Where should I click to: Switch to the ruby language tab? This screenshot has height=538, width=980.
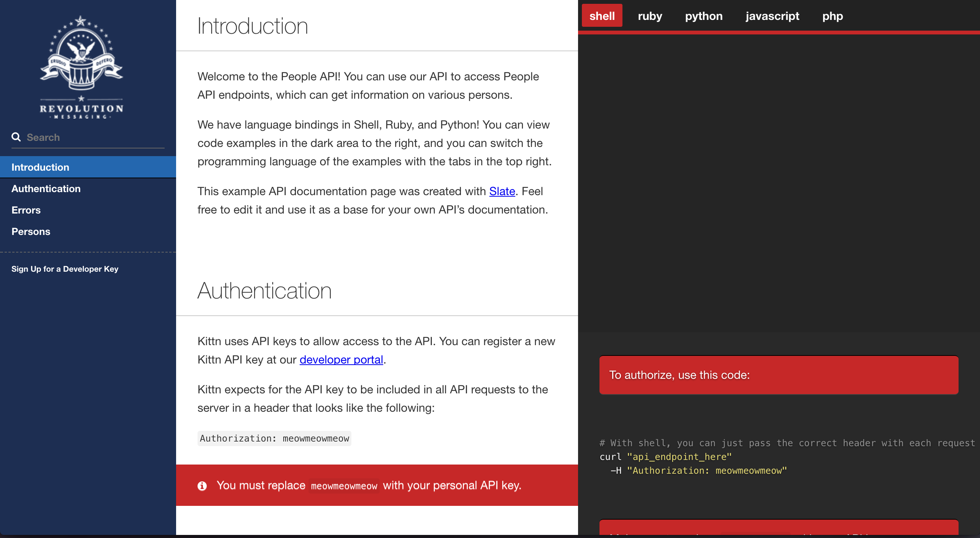tap(650, 16)
